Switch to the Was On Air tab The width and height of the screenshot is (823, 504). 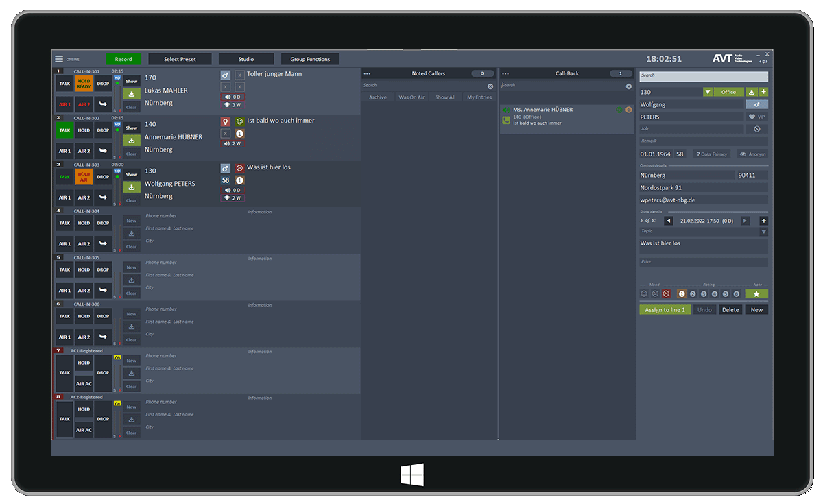click(x=411, y=97)
